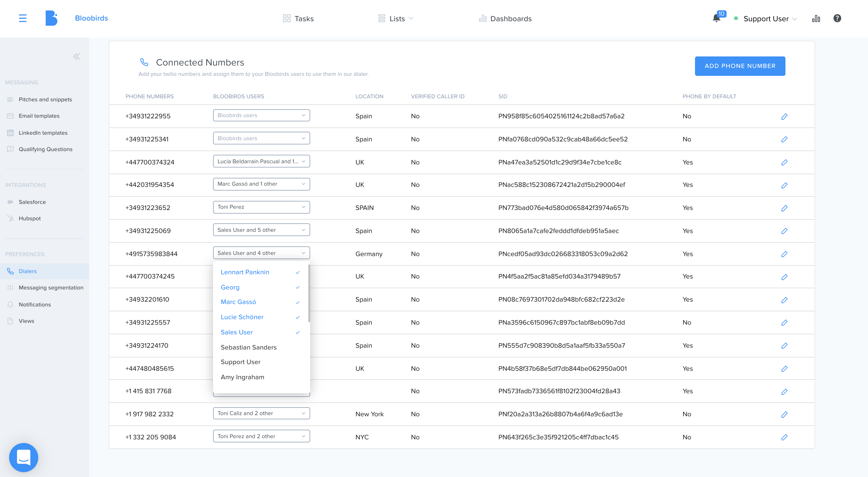Select Sebastian Sanders in user list
The height and width of the screenshot is (477, 868).
(261, 347)
